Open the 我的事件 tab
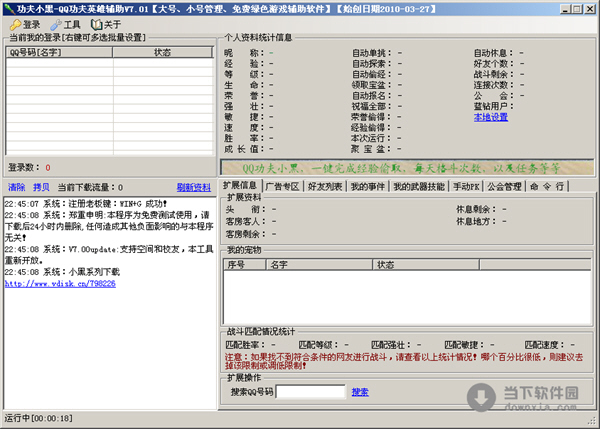The width and height of the screenshot is (600, 429). tap(368, 187)
